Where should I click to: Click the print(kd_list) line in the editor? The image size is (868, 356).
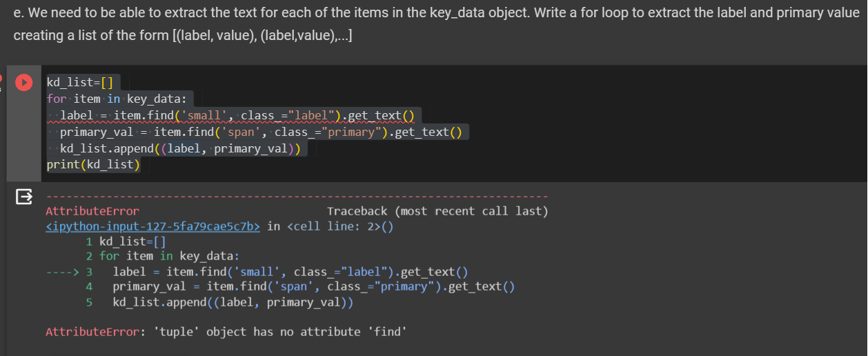coord(93,164)
